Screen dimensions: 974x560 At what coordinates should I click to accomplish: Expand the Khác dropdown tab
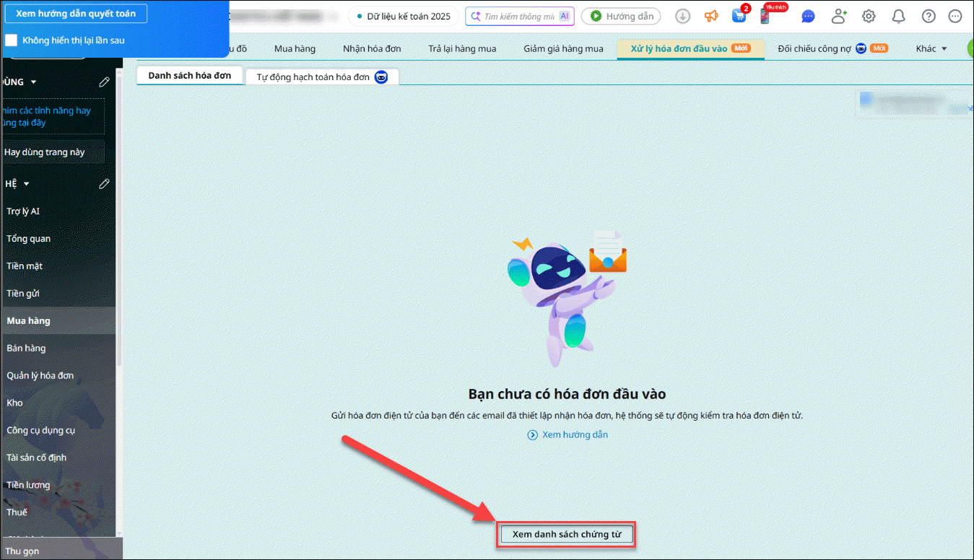(x=931, y=48)
